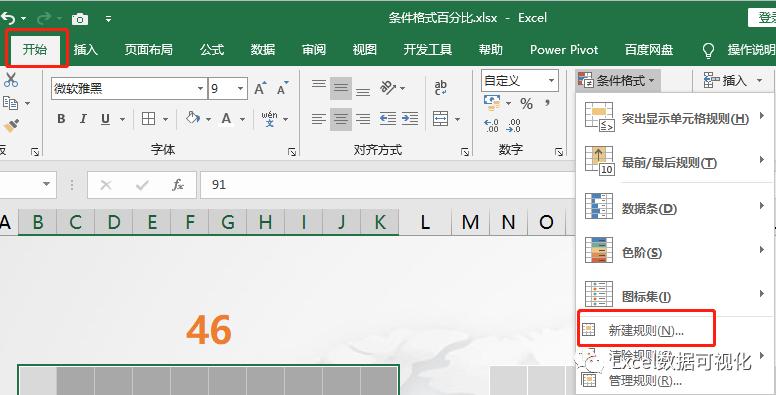Image resolution: width=776 pixels, height=395 pixels.
Task: Open 色阶(S) submenu
Action: [x=675, y=251]
